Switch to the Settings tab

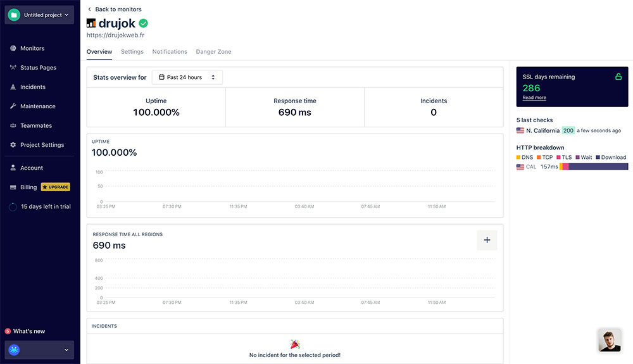[132, 52]
